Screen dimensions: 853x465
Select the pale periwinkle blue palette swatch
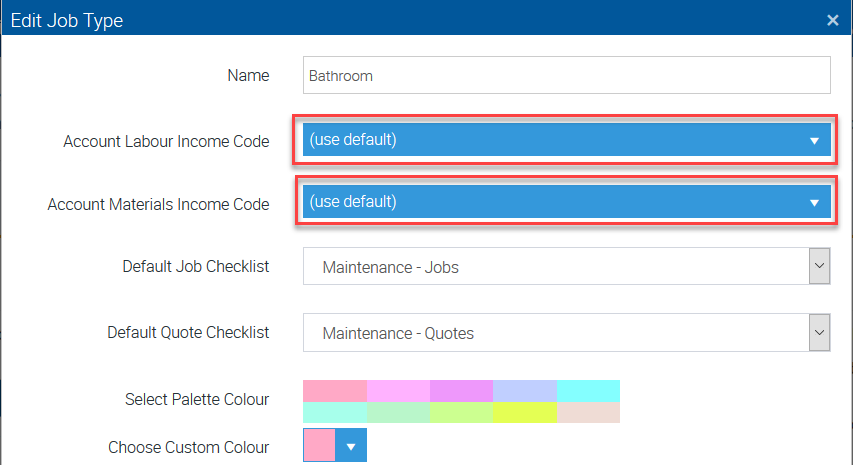(x=525, y=390)
